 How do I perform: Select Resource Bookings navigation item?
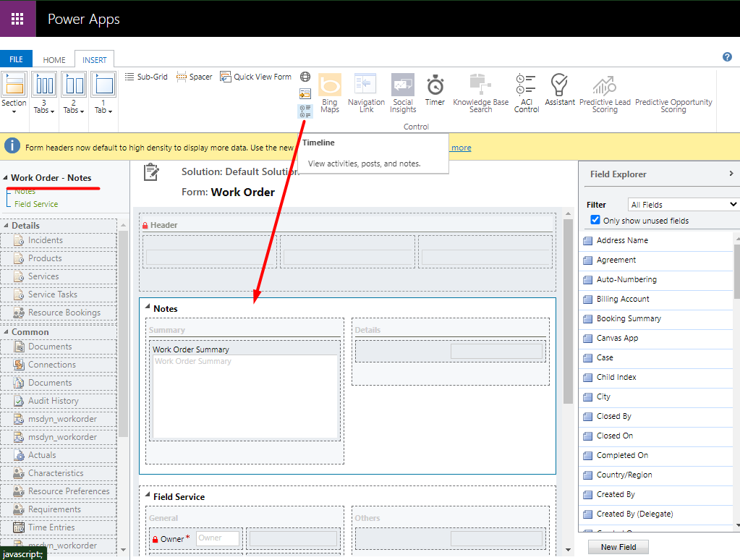point(59,313)
